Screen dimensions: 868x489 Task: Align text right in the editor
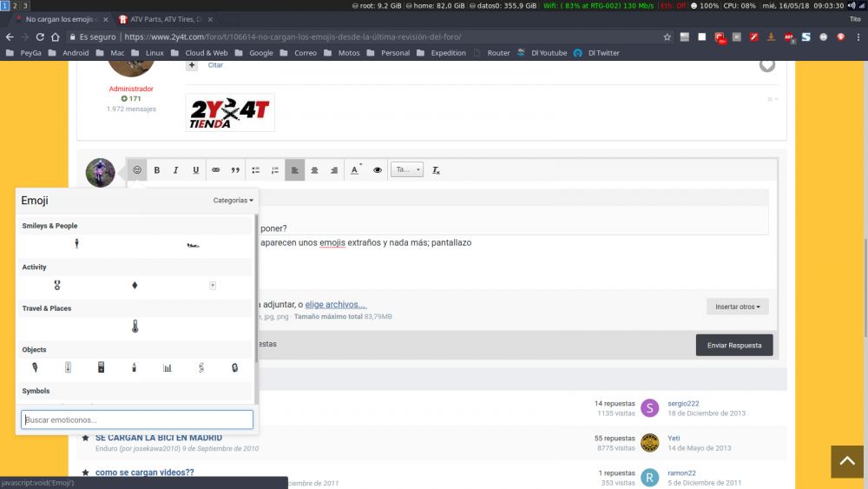[x=334, y=170]
